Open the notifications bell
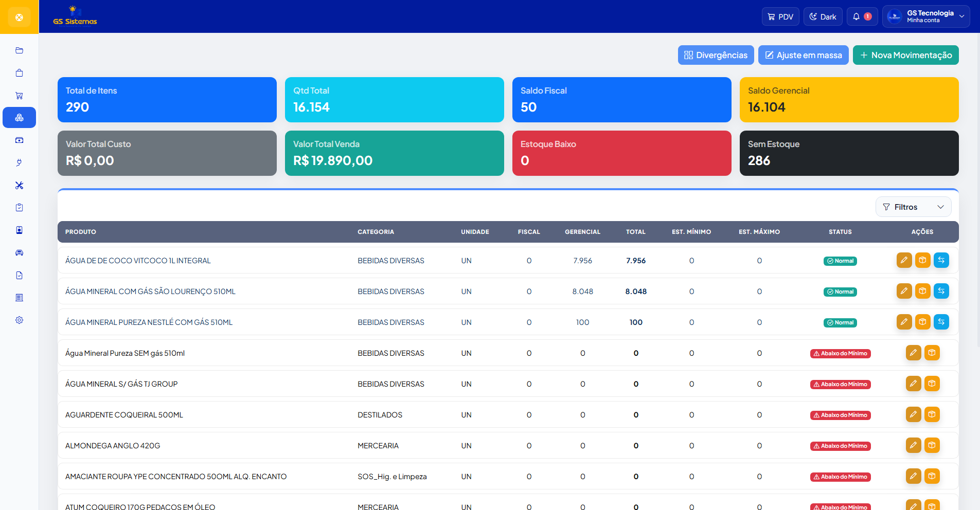The height and width of the screenshot is (510, 980). coord(862,16)
